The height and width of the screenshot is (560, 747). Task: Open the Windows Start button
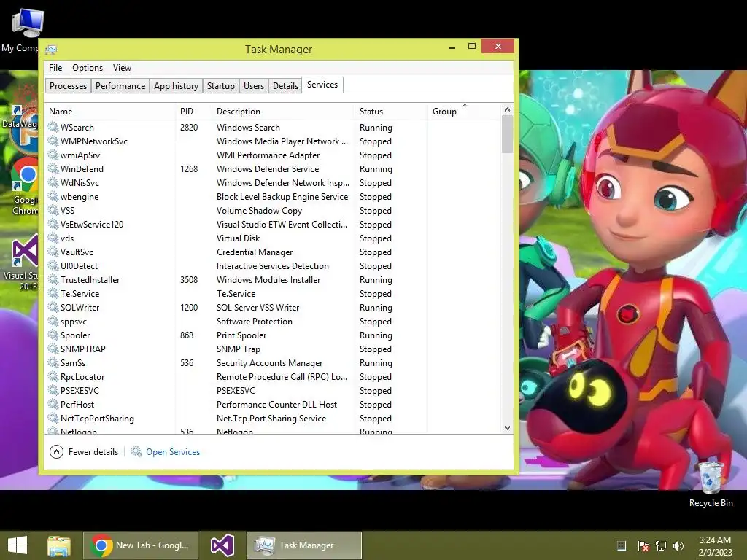[18, 545]
